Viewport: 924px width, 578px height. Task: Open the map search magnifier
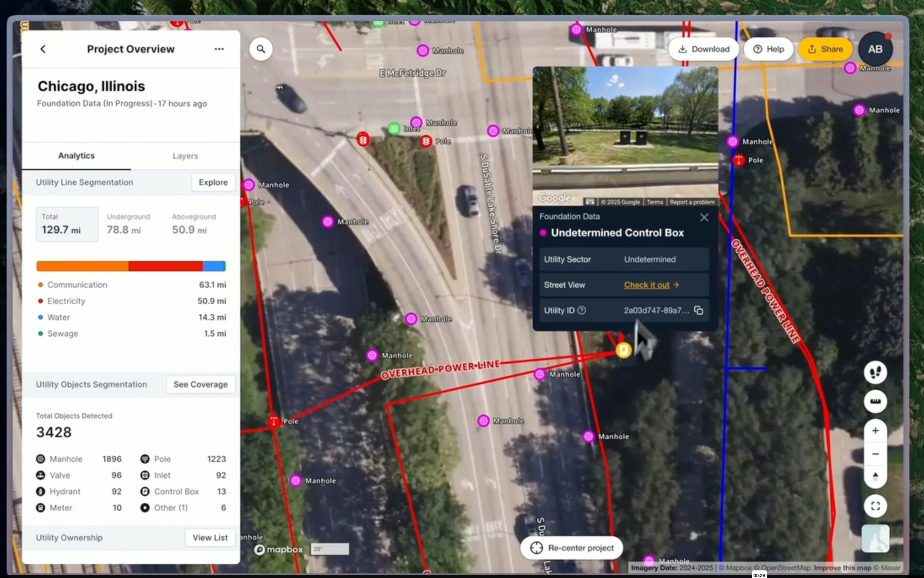[261, 49]
